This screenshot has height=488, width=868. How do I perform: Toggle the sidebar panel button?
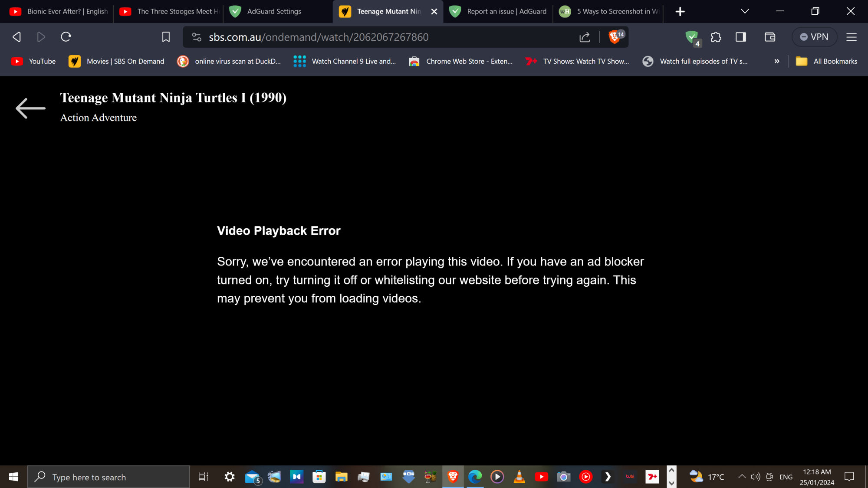741,37
